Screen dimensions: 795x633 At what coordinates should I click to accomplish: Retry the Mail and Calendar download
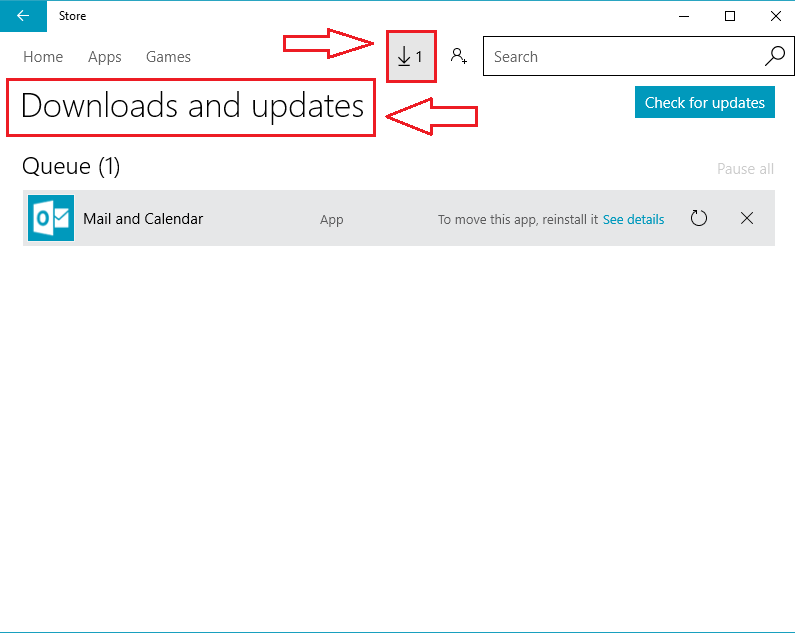pyautogui.click(x=699, y=218)
